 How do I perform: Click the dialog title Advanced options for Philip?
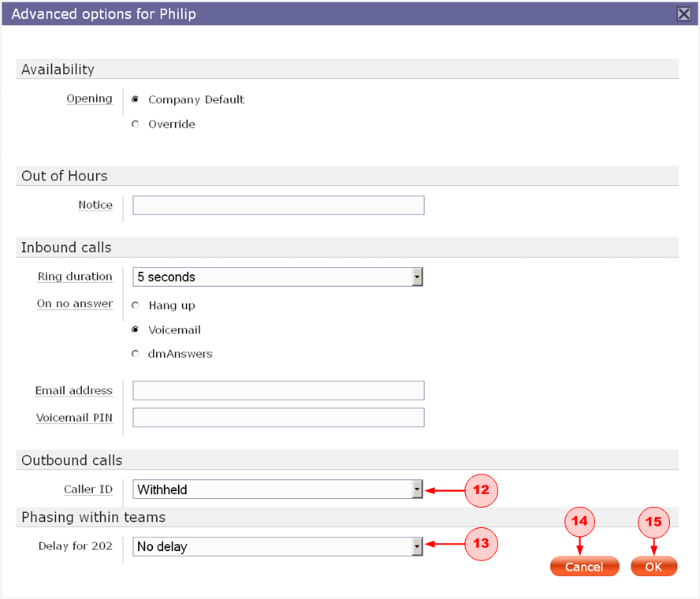click(104, 14)
